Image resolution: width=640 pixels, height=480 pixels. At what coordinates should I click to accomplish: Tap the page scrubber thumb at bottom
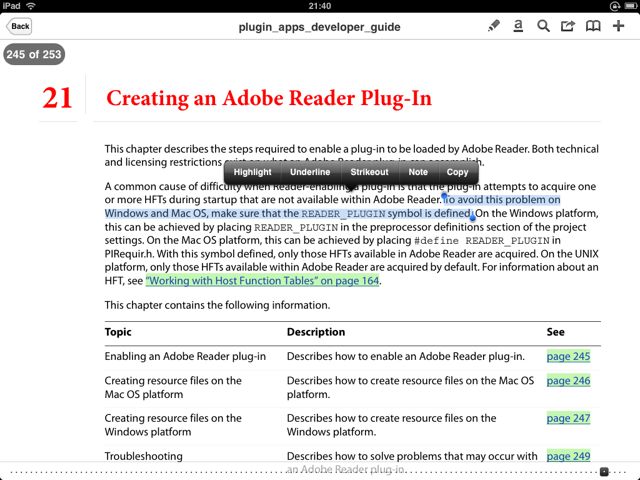[x=604, y=472]
